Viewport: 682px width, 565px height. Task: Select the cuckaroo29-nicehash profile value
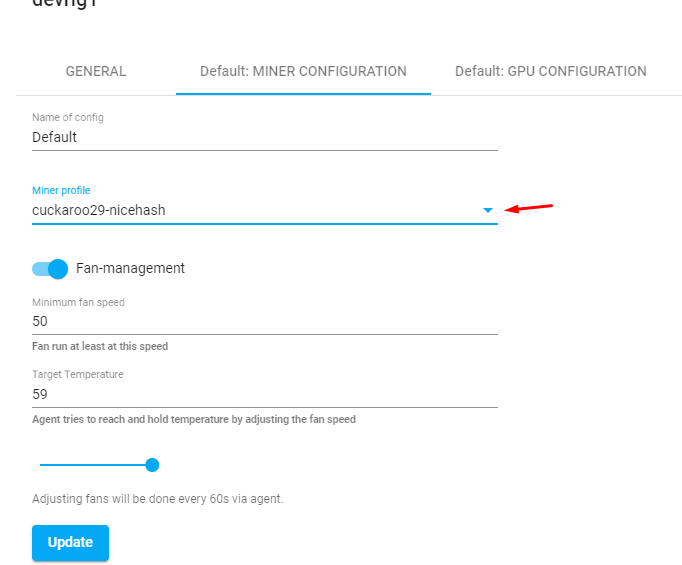pyautogui.click(x=99, y=211)
